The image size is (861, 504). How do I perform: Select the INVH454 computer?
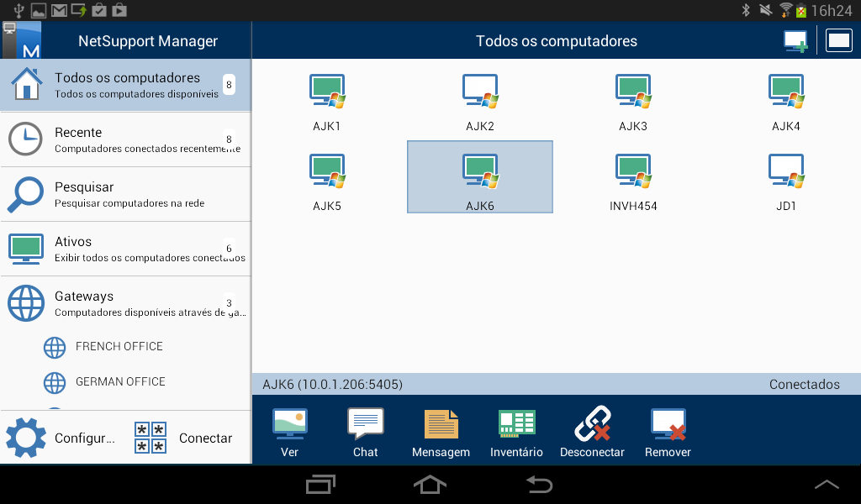point(632,182)
